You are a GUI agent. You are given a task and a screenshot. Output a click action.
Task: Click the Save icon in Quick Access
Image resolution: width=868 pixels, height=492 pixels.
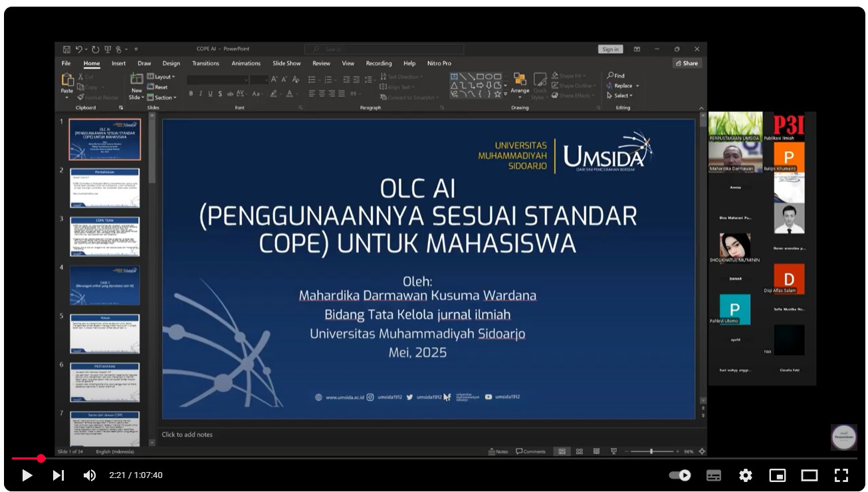(x=66, y=49)
